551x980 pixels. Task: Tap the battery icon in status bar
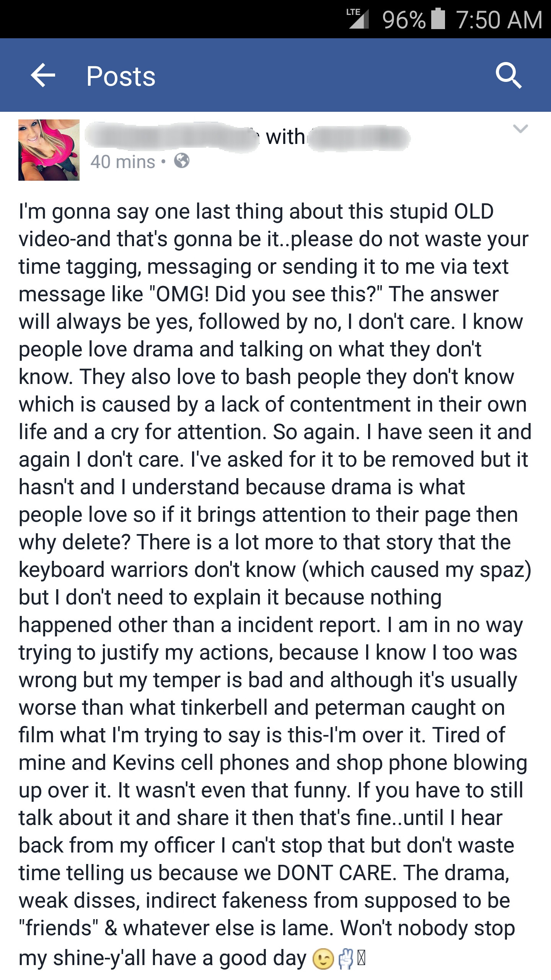tap(438, 18)
